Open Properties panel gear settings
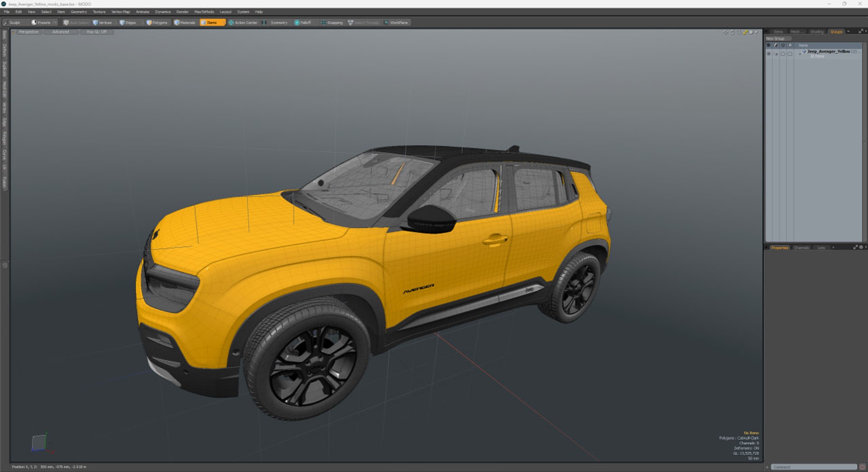 coord(861,247)
